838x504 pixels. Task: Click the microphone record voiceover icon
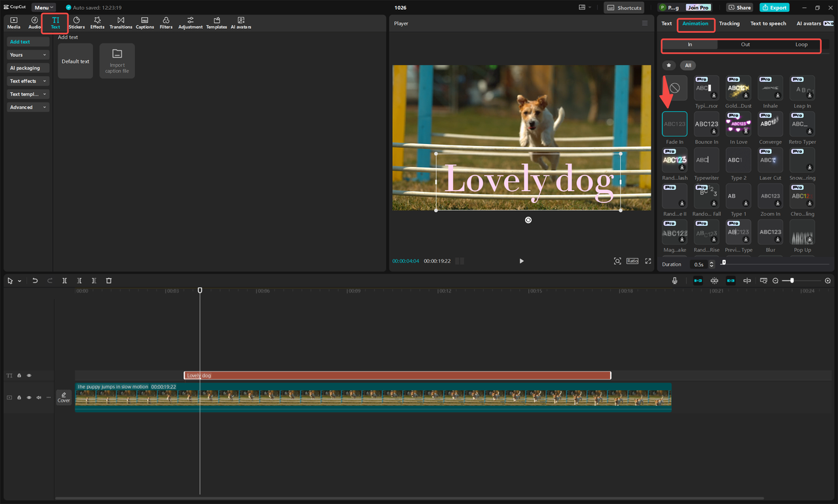[x=674, y=281]
